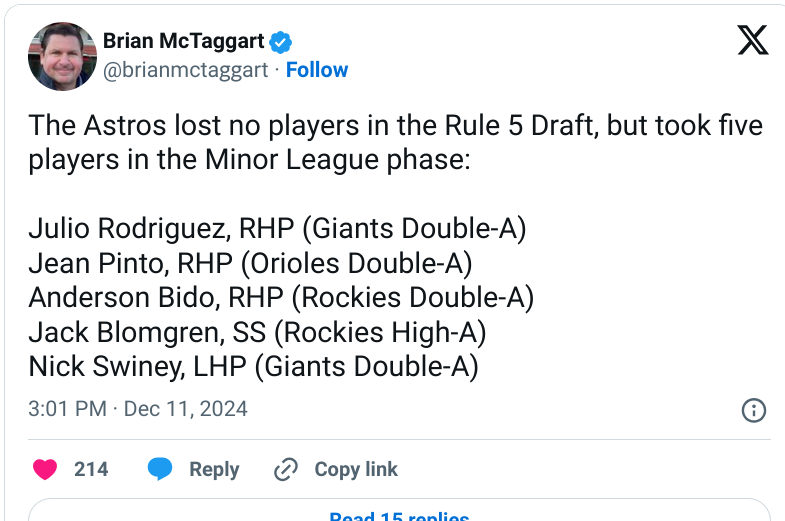Viewport: 785px width, 521px height.
Task: Open Brian McTaggart's profile photo
Action: tap(63, 56)
